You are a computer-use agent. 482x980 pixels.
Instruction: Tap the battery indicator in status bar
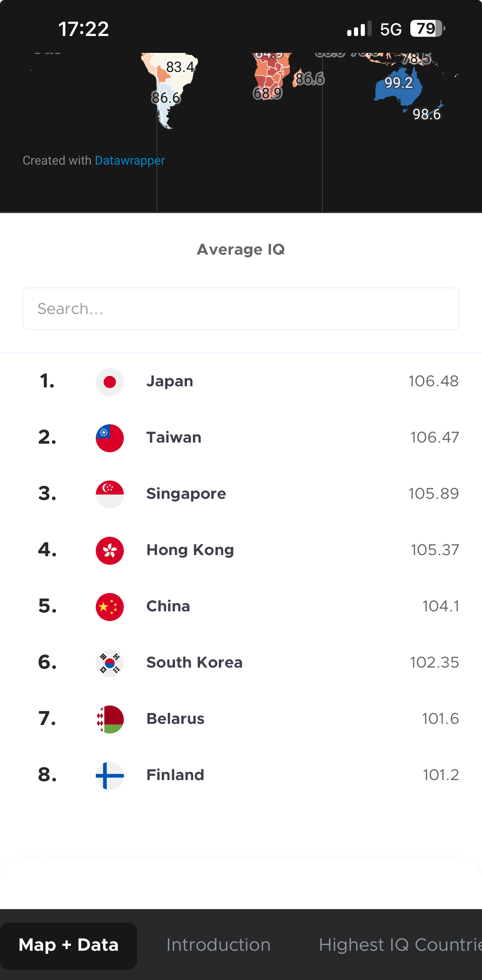pos(428,29)
